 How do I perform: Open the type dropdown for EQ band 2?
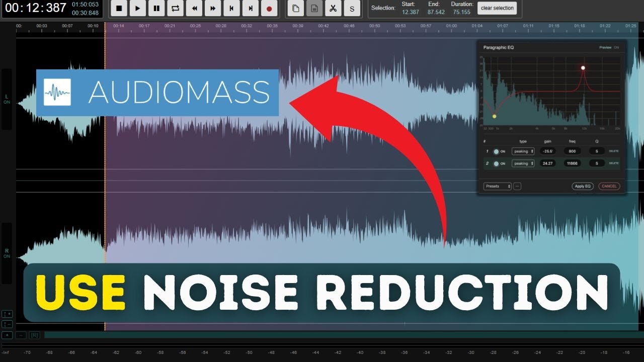(523, 163)
